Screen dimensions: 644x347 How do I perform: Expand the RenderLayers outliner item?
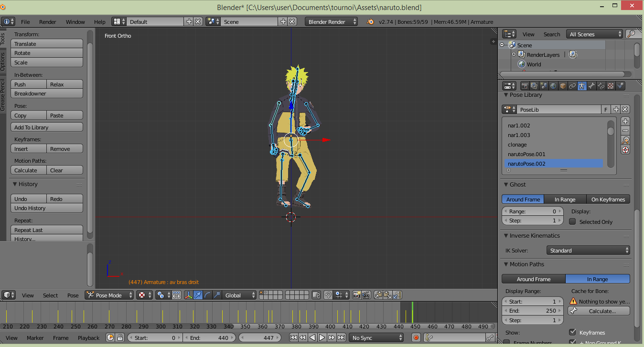tap(514, 54)
